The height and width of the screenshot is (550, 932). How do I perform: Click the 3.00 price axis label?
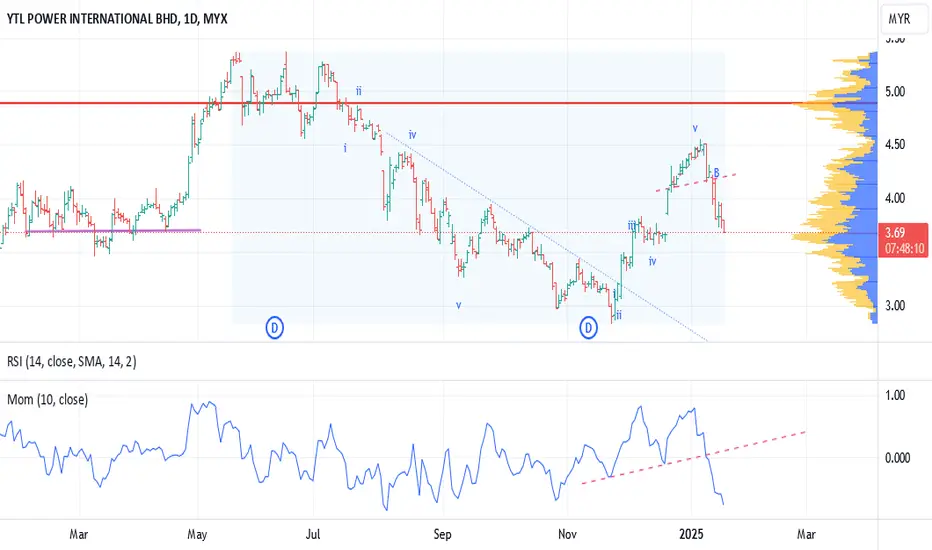(895, 306)
